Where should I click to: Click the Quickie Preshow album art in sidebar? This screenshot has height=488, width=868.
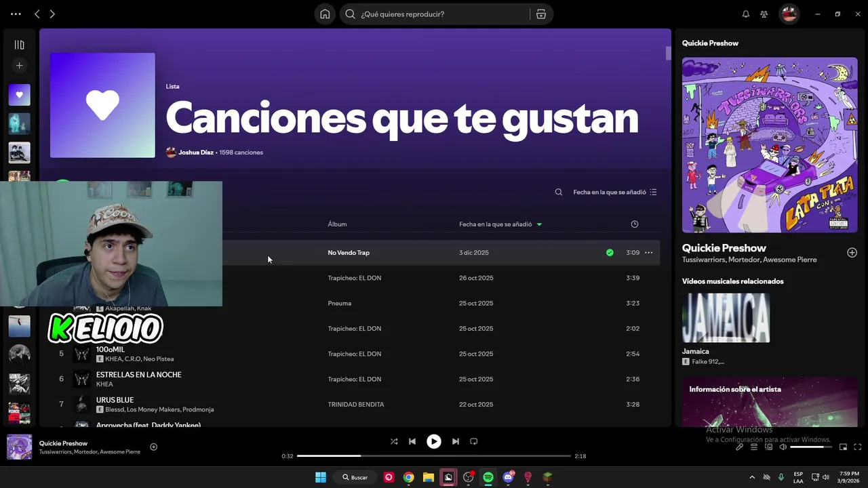tap(770, 145)
